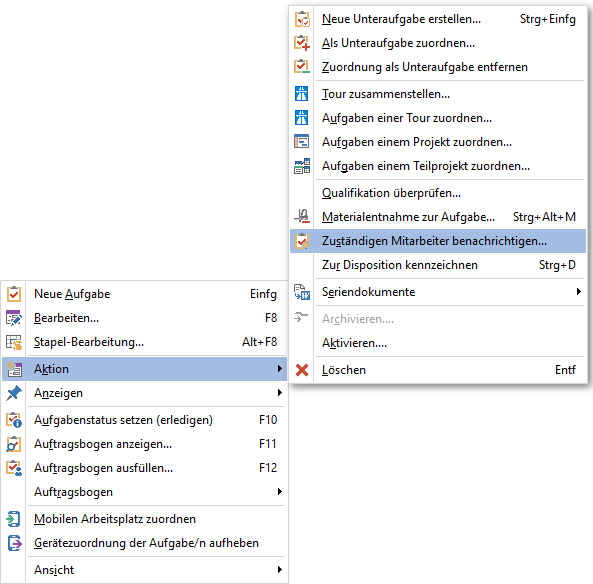593x584 pixels.
Task: Expand the Anzeigen submenu arrow
Action: (279, 393)
